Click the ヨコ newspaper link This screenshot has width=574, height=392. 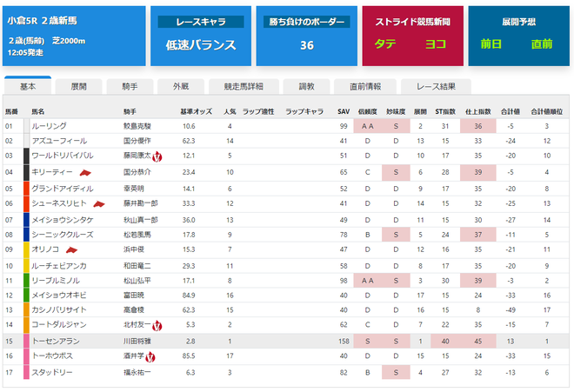435,44
